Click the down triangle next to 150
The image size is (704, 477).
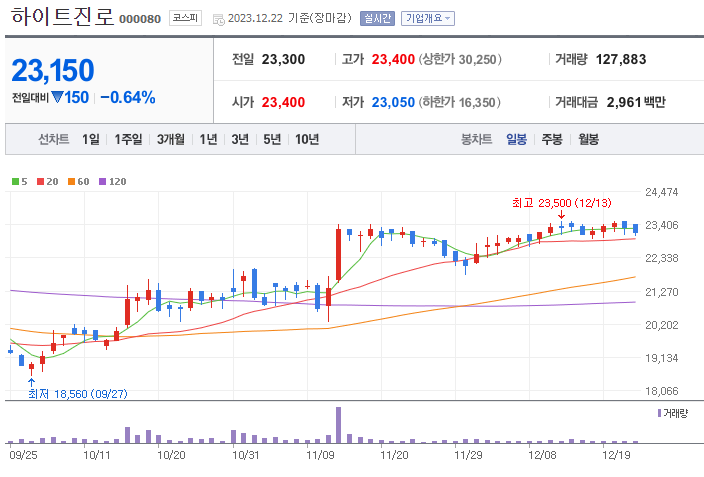pos(57,97)
